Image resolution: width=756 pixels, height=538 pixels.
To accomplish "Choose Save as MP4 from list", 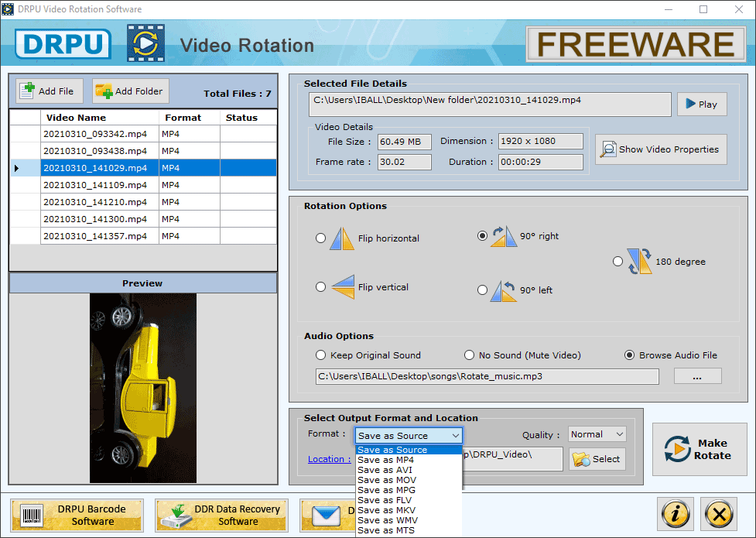I will pyautogui.click(x=409, y=460).
